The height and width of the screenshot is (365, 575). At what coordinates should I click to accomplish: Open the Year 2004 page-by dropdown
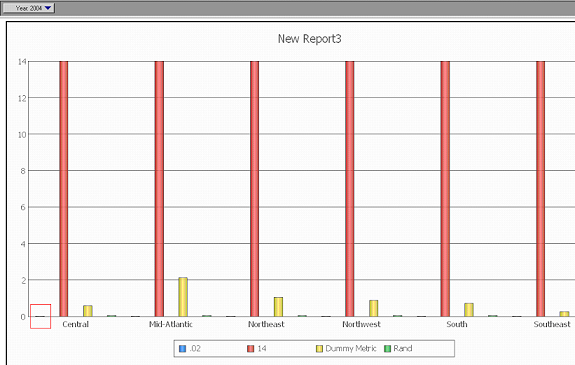coord(29,8)
